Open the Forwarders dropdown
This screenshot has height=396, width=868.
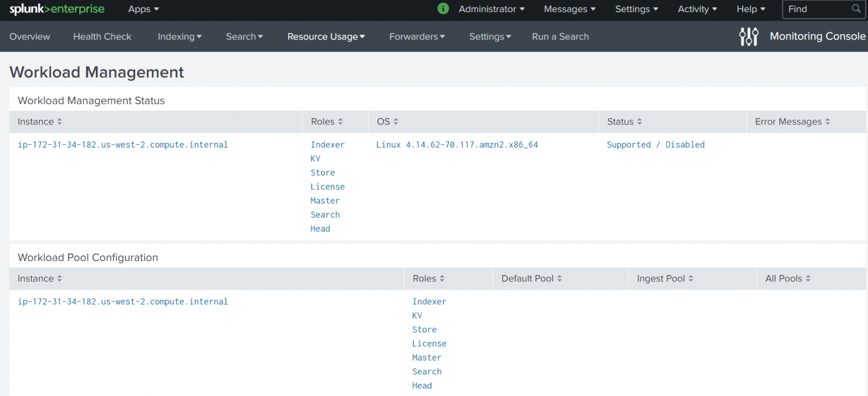click(417, 36)
